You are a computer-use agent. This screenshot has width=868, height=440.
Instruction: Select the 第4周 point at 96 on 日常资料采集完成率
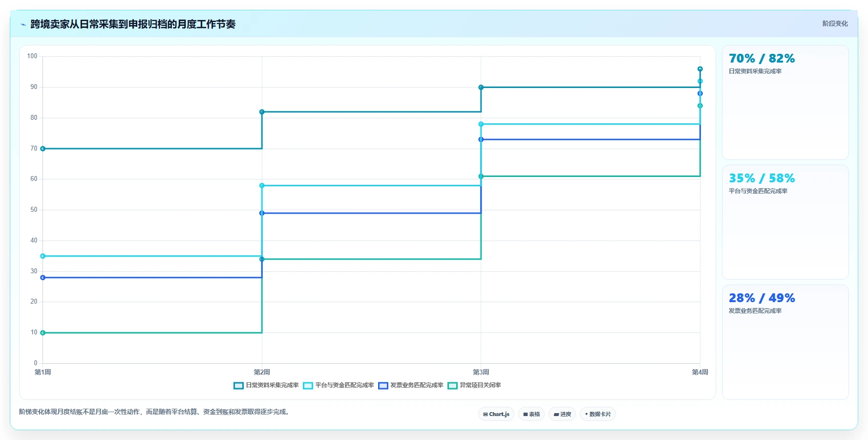pos(700,69)
